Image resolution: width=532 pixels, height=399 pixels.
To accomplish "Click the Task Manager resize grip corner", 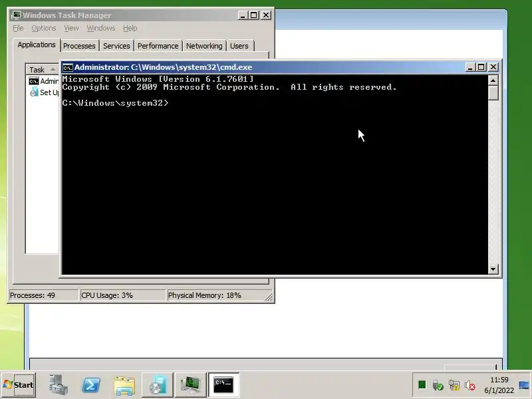I will 269,297.
